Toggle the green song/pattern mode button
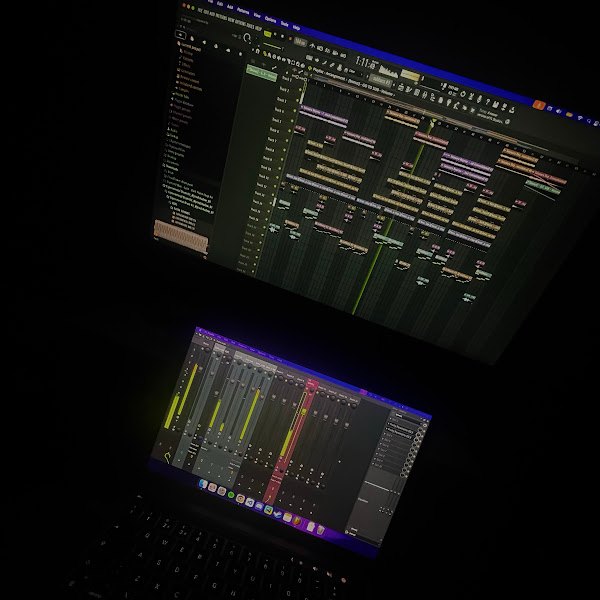The width and height of the screenshot is (600, 600). click(268, 34)
